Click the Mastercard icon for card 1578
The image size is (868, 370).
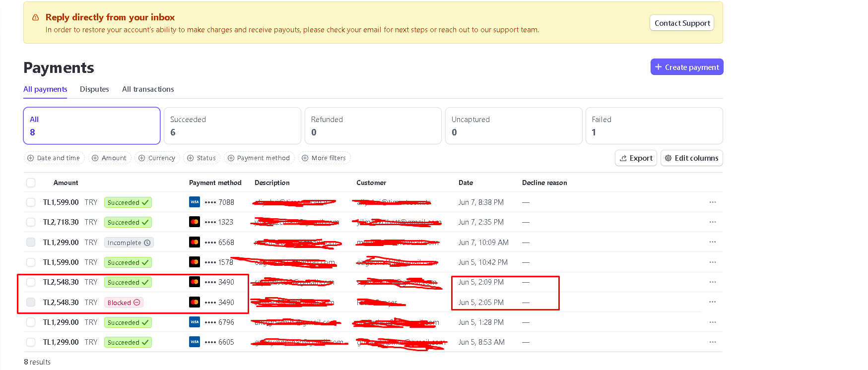pyautogui.click(x=195, y=262)
